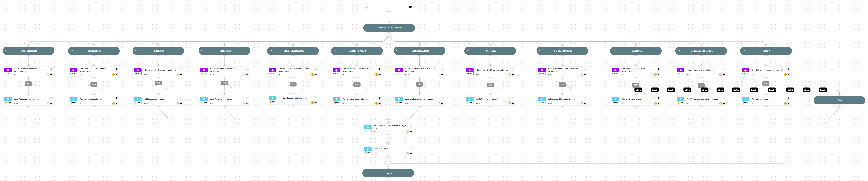The width and height of the screenshot is (868, 181).
Task: Collapse the Command and Control chevron
Action: click(x=679, y=51)
